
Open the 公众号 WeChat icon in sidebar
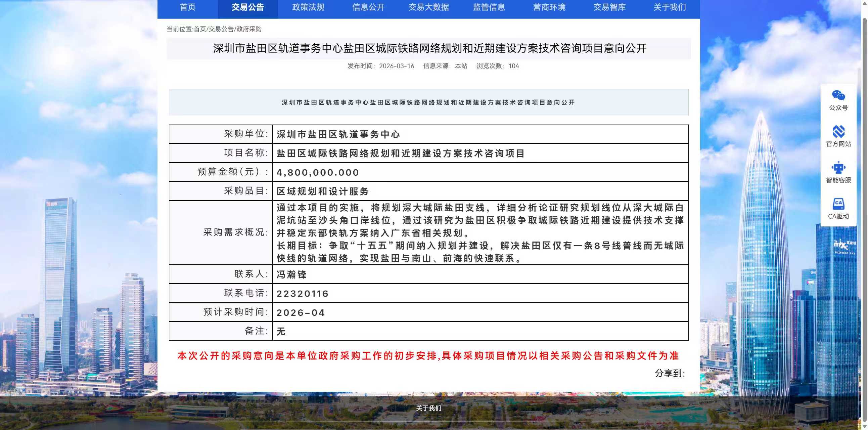(839, 100)
